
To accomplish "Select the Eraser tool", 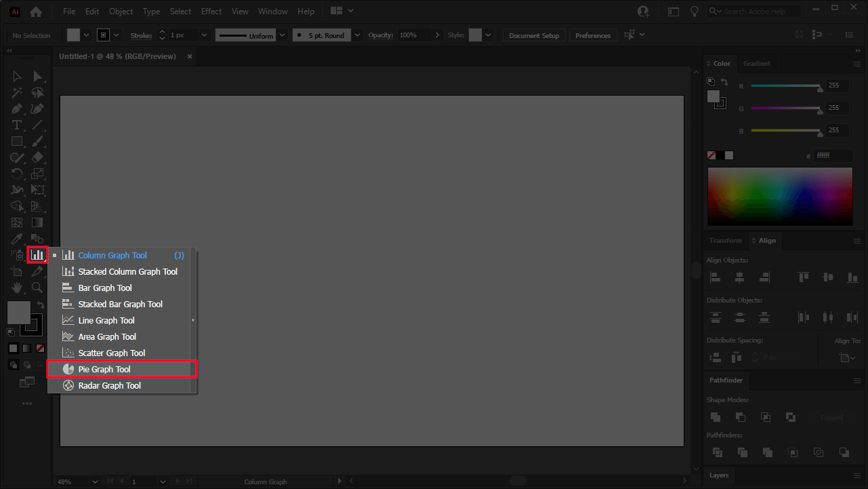I will pyautogui.click(x=38, y=157).
